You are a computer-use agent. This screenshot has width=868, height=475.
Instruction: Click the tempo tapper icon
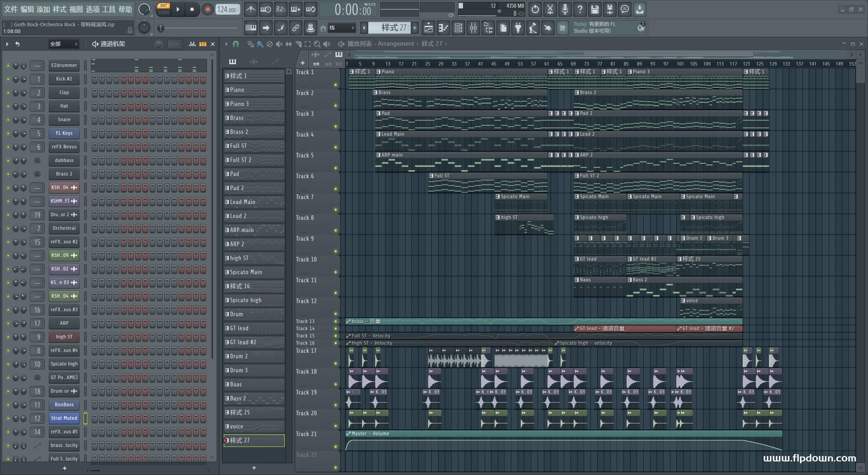[x=533, y=28]
